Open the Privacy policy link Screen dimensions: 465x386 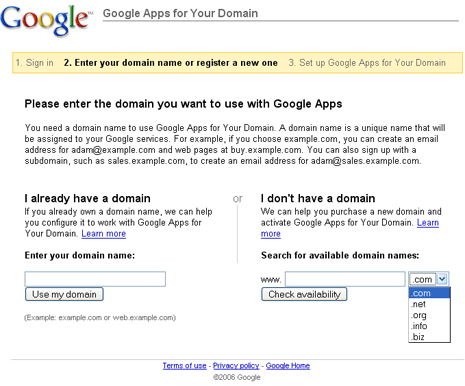click(236, 366)
